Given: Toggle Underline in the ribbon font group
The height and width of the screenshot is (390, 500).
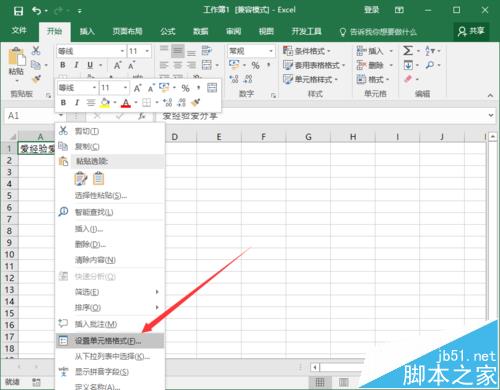Looking at the screenshot, I should [90, 65].
